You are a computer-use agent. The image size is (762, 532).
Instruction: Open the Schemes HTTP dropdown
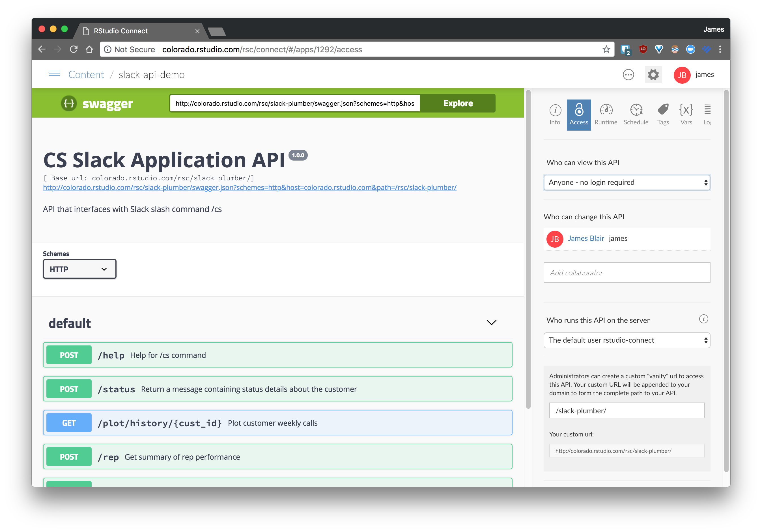pyautogui.click(x=79, y=269)
